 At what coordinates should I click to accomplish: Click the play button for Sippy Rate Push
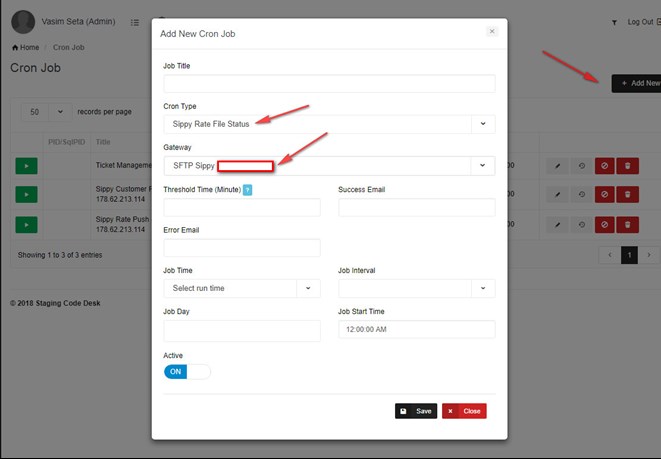click(27, 225)
